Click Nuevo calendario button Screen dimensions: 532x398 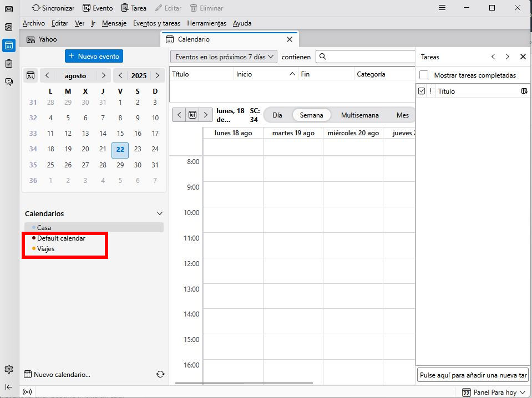point(57,375)
